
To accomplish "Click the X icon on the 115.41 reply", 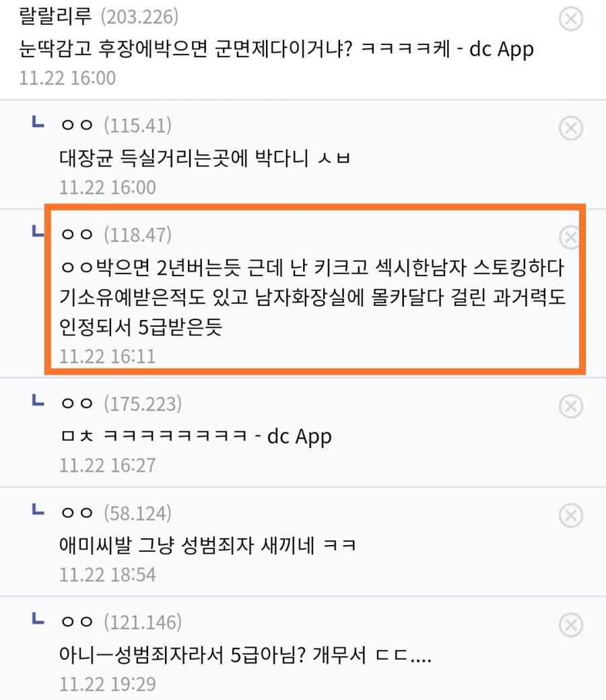I will [x=571, y=128].
